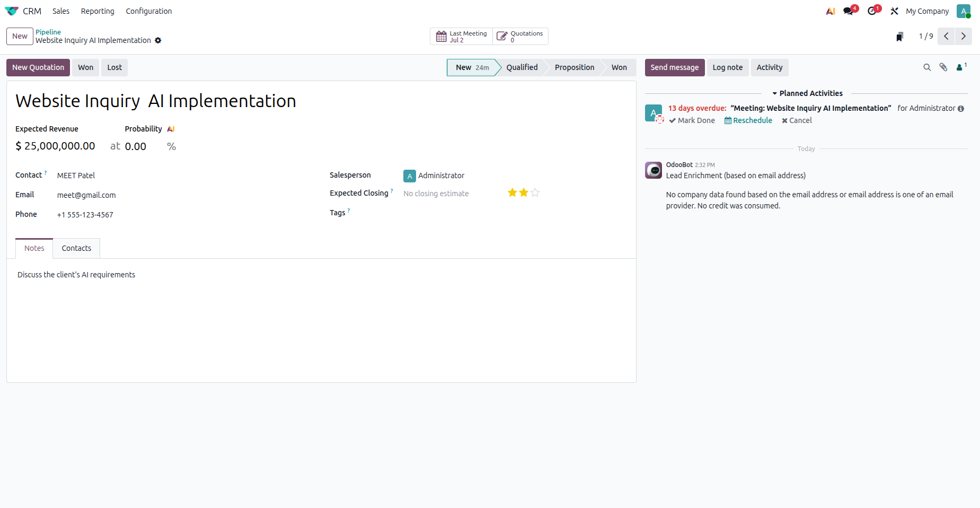Image resolution: width=980 pixels, height=508 pixels.
Task: Move the opportunity to the Qualified stage
Action: 522,67
